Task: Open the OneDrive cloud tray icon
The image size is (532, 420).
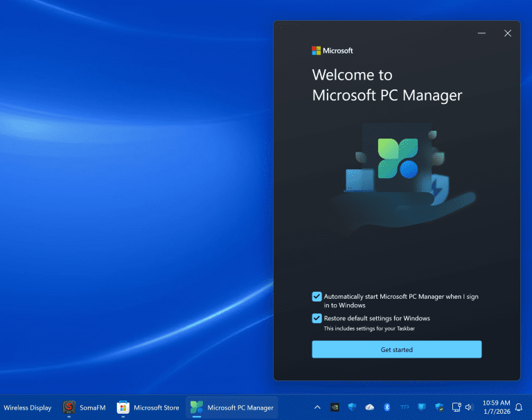Action: (x=370, y=408)
